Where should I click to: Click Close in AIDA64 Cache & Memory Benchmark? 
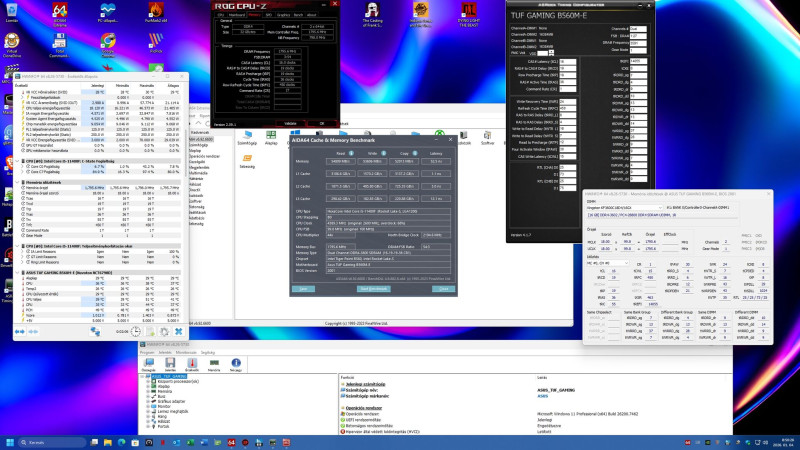443,289
